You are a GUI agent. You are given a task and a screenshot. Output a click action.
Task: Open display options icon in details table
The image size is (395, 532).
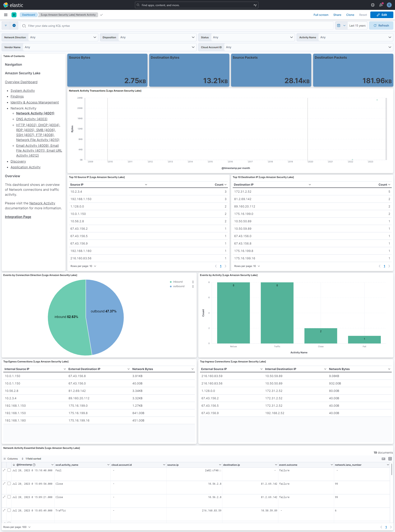click(x=390, y=459)
